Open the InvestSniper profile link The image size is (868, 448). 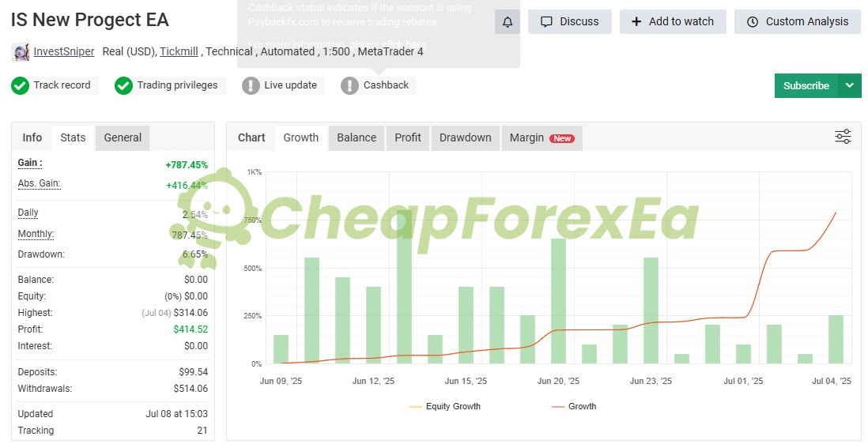pos(64,51)
